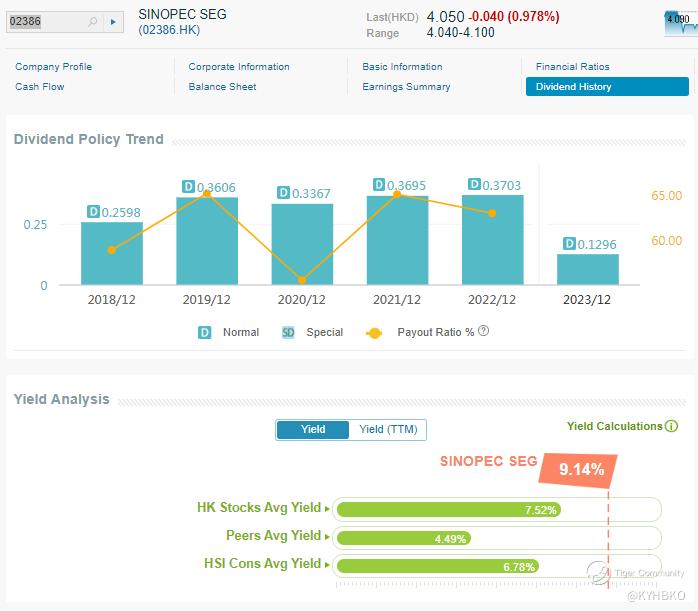Click the D icon above the 2021/12 bar
Screen dimensions: 698x611
pyautogui.click(x=379, y=184)
